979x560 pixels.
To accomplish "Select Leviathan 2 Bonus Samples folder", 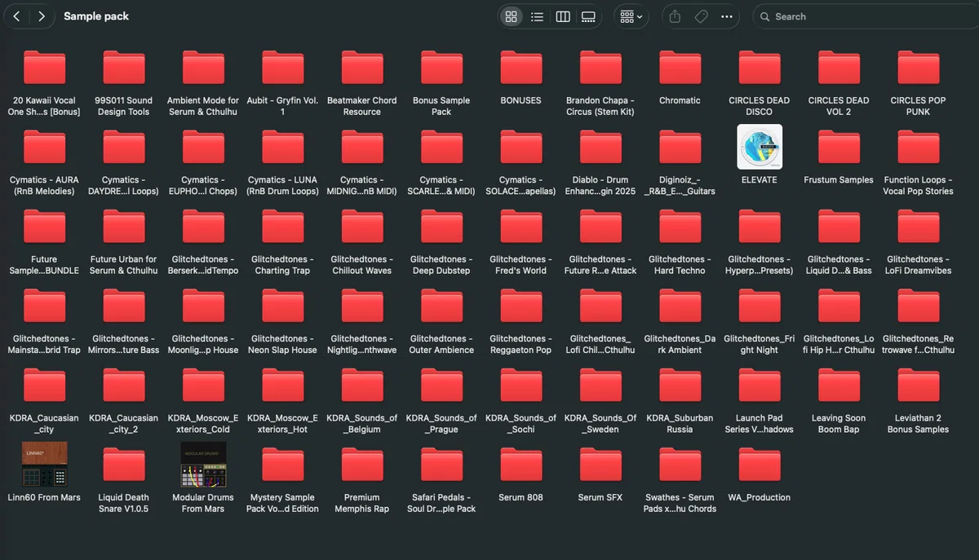I will pyautogui.click(x=919, y=386).
